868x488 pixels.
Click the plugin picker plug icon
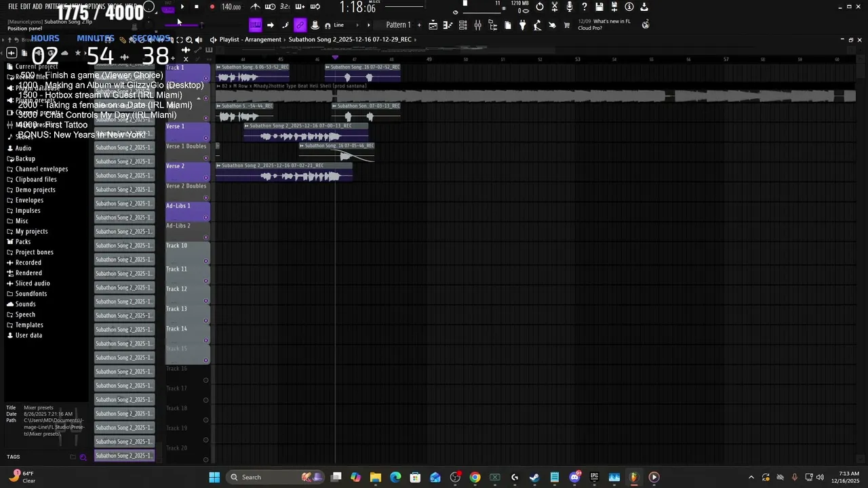(522, 25)
